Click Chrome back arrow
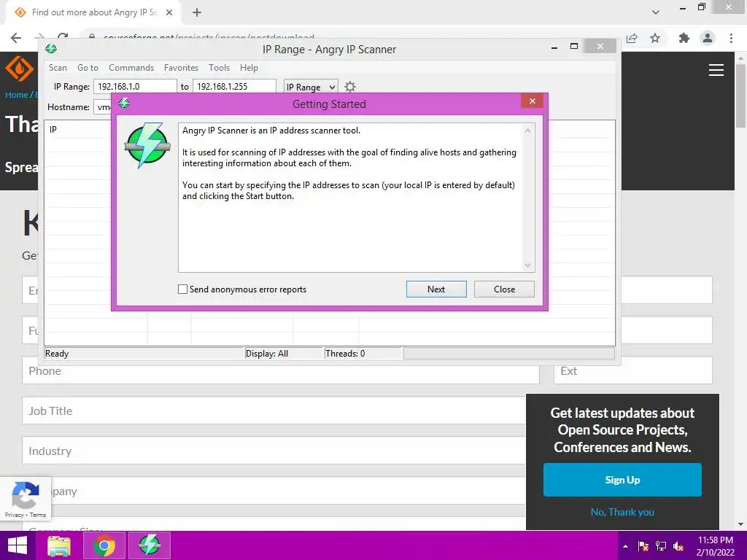This screenshot has width=747, height=560. 16,38
